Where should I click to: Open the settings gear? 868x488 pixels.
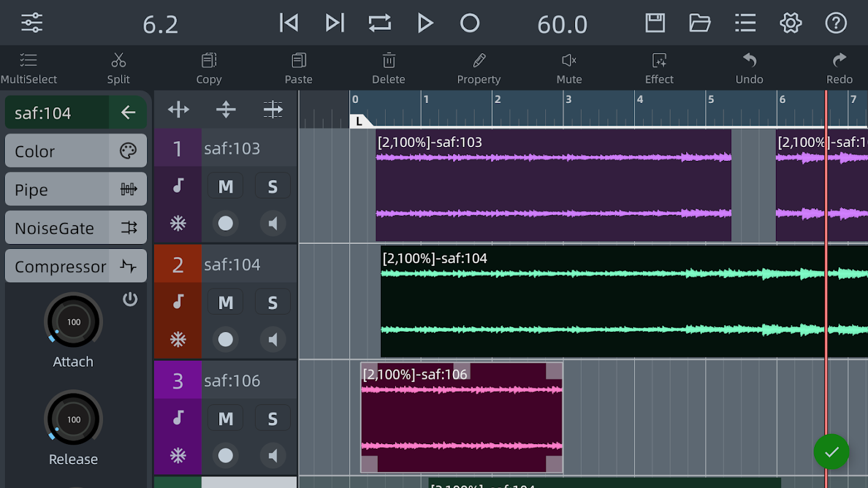pyautogui.click(x=790, y=23)
